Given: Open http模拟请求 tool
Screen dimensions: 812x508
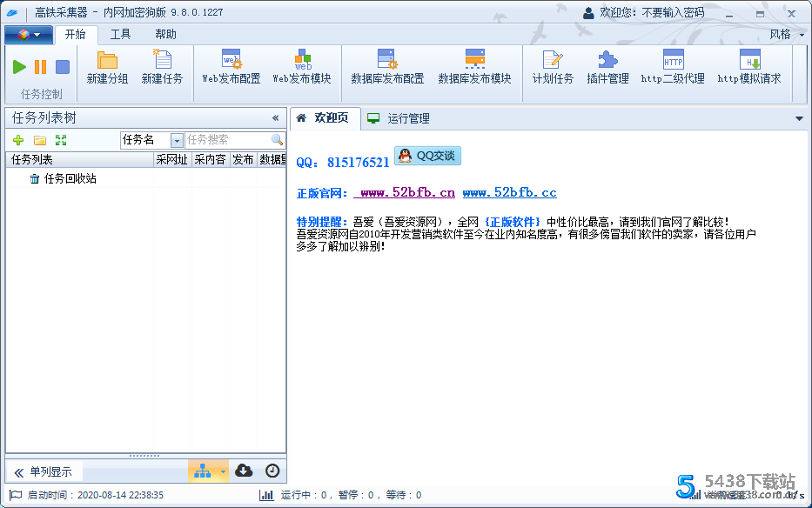Looking at the screenshot, I should coord(748,70).
